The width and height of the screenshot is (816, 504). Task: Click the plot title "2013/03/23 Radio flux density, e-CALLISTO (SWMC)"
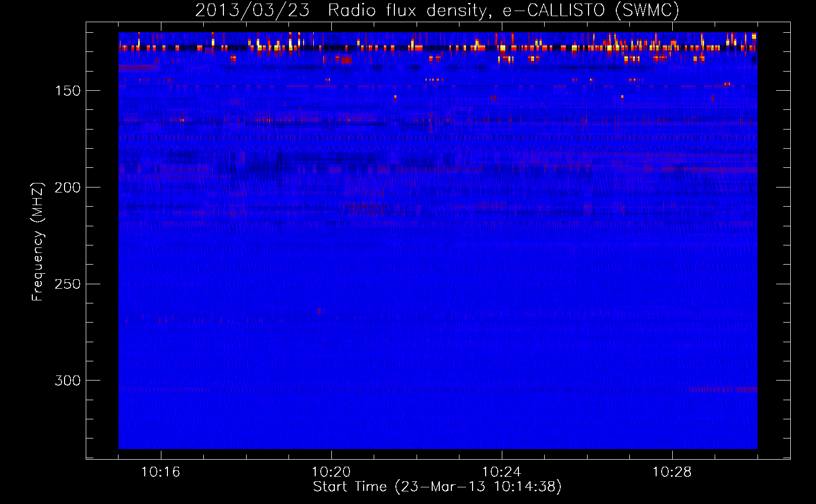click(x=437, y=10)
